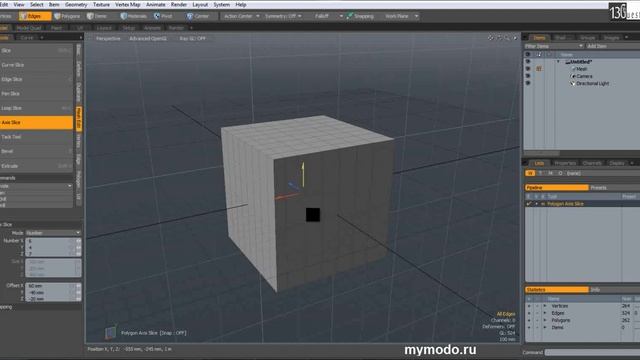Select Polygon Axis Slice in pipeline

point(565,204)
